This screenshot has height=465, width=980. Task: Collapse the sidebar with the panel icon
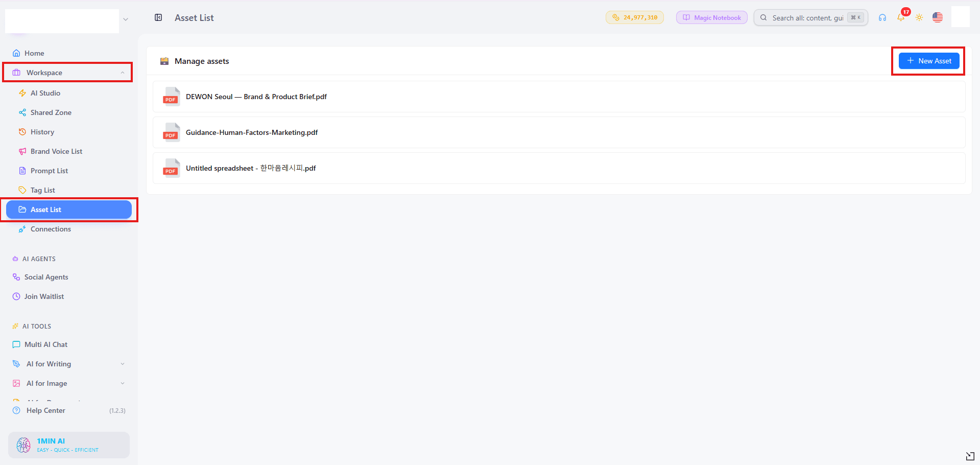tap(158, 17)
